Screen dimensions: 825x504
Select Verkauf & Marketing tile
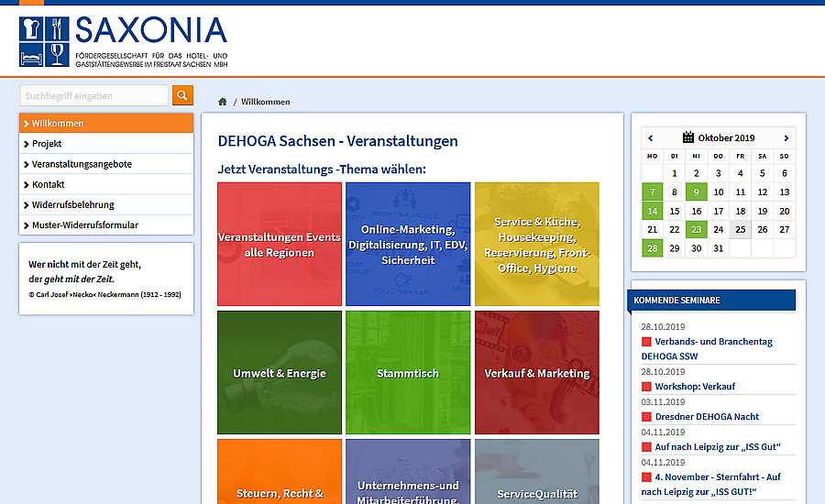(536, 372)
